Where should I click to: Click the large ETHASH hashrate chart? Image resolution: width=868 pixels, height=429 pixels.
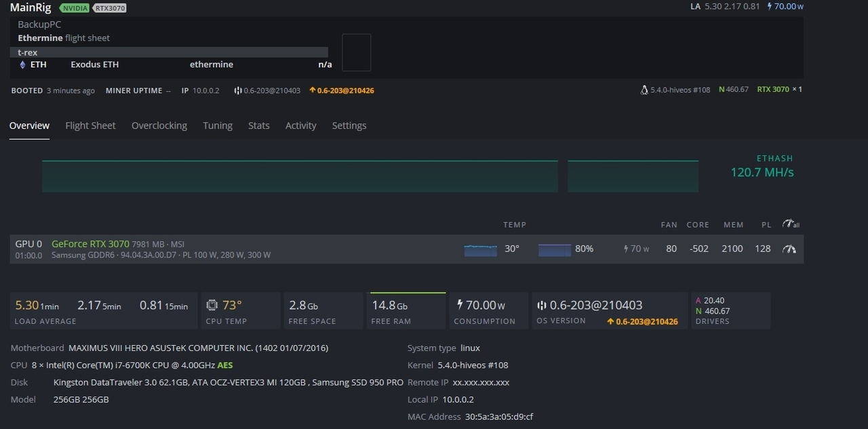click(x=300, y=176)
